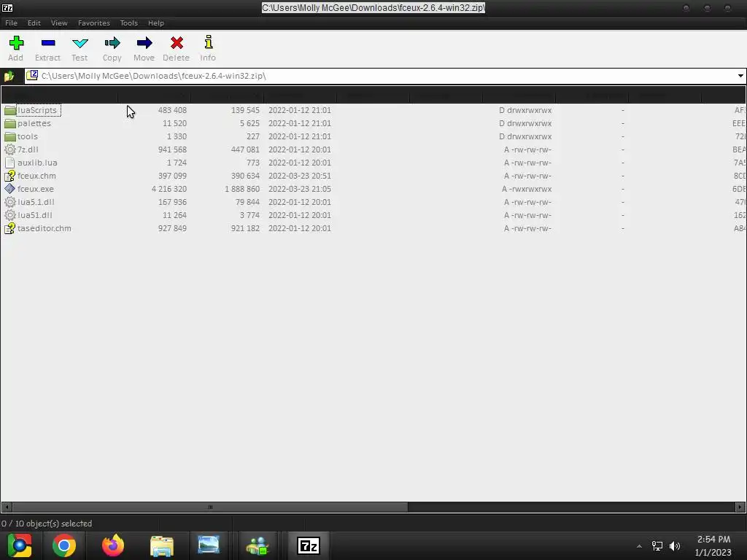Open the Help menu
This screenshot has width=747, height=560.
point(156,23)
